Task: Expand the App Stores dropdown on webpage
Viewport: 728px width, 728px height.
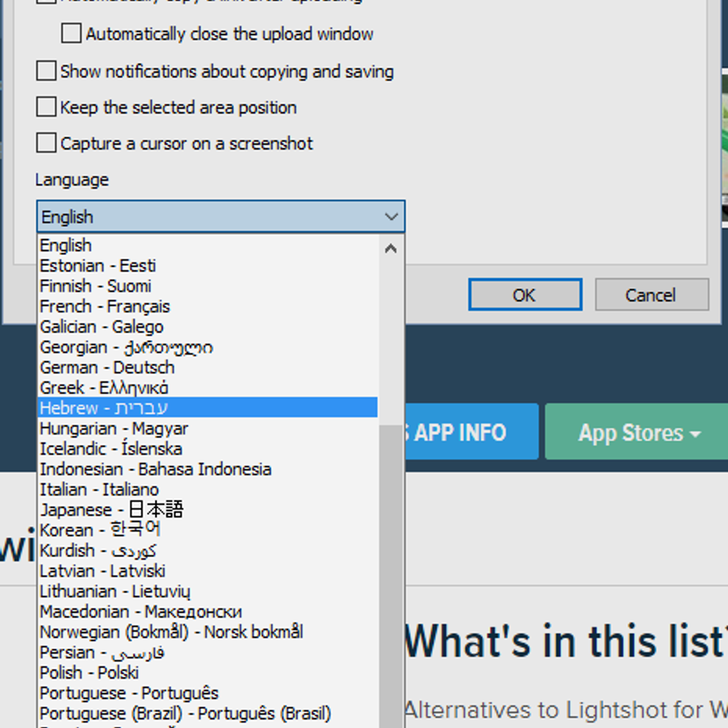Action: tap(637, 432)
